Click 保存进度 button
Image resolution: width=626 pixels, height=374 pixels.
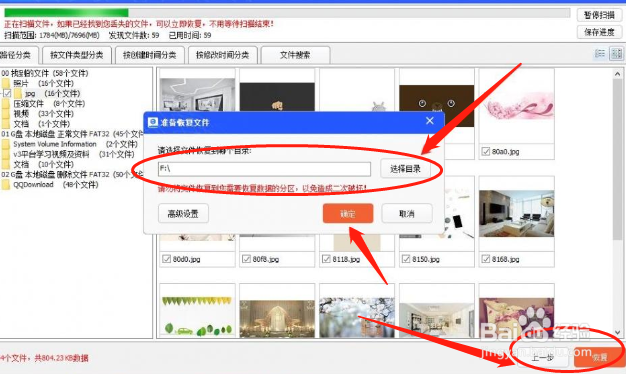[x=599, y=32]
